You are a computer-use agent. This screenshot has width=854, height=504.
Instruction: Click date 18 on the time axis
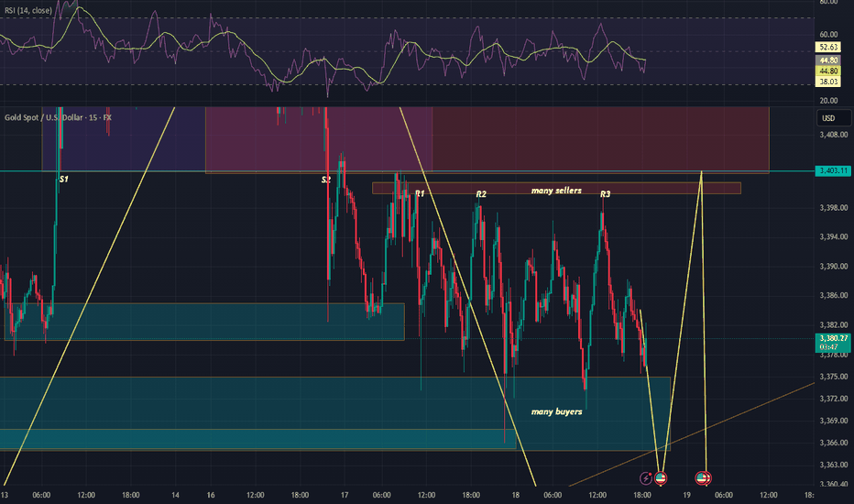pos(516,495)
